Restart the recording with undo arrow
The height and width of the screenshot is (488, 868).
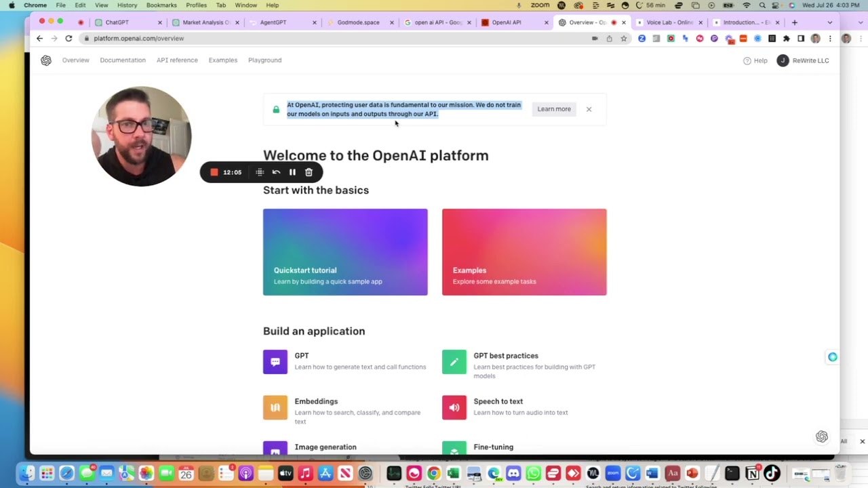[276, 172]
